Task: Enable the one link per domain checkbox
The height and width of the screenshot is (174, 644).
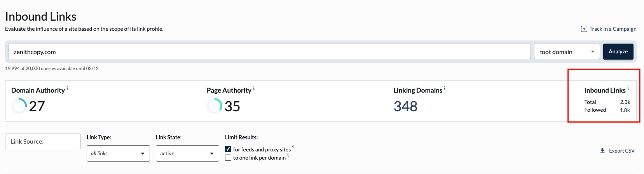Action: [228, 158]
